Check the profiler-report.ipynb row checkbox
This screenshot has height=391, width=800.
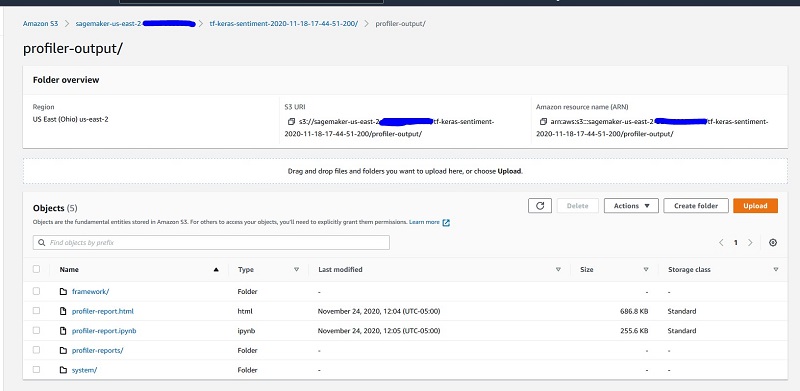pos(36,330)
